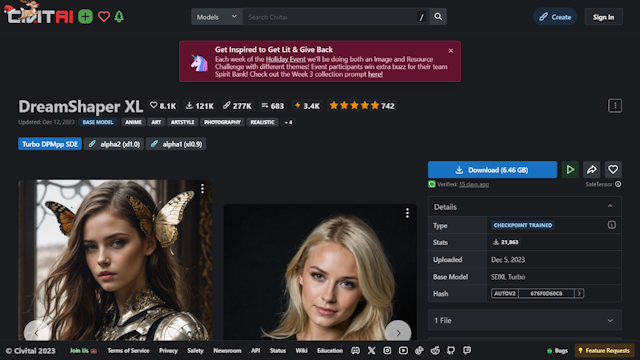Open the Holiday Event link in banner
This screenshot has height=360, width=640.
(285, 59)
